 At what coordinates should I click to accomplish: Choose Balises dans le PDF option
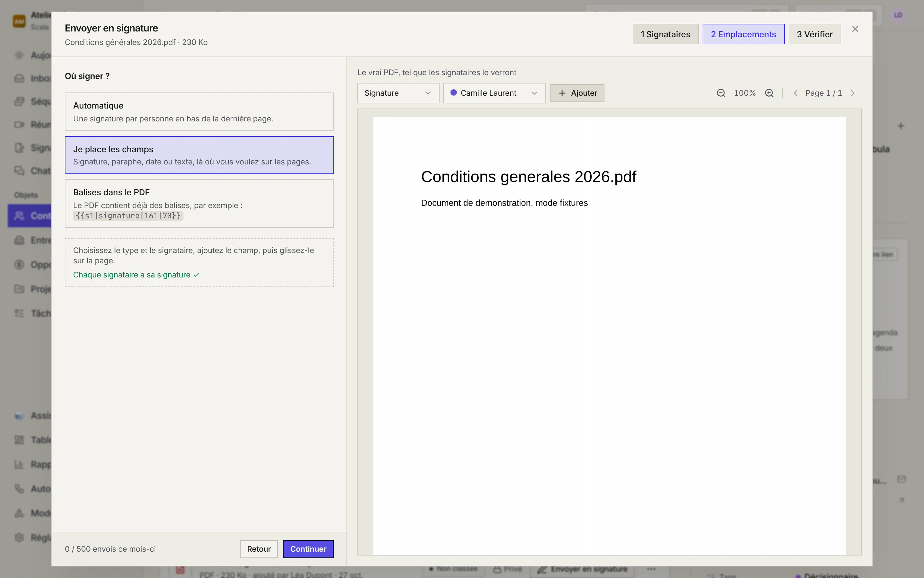(x=199, y=203)
